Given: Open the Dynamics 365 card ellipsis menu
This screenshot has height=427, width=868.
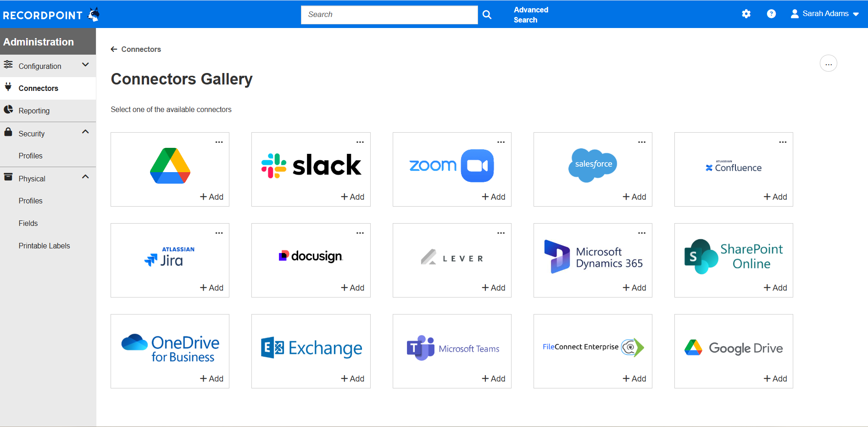Looking at the screenshot, I should click(642, 233).
